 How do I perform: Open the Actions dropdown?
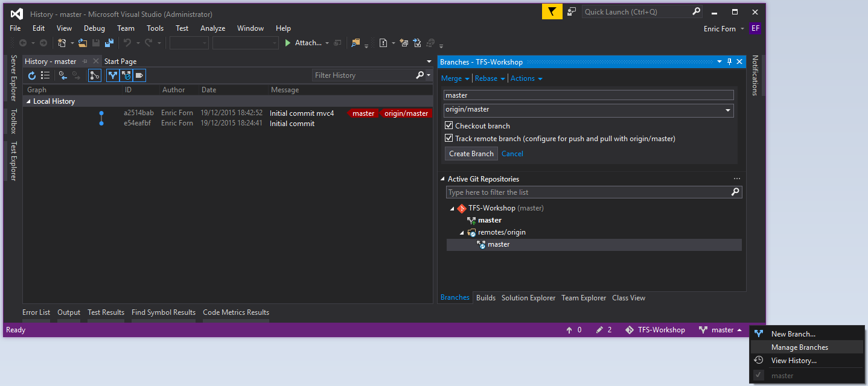tap(526, 78)
